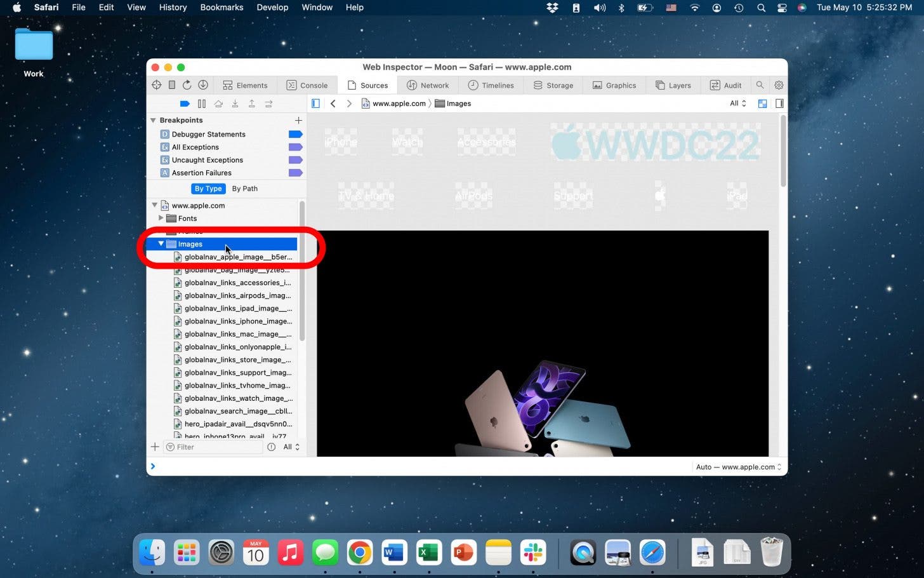Image resolution: width=924 pixels, height=578 pixels.
Task: Select hero_ipadair_avail file
Action: pos(233,424)
